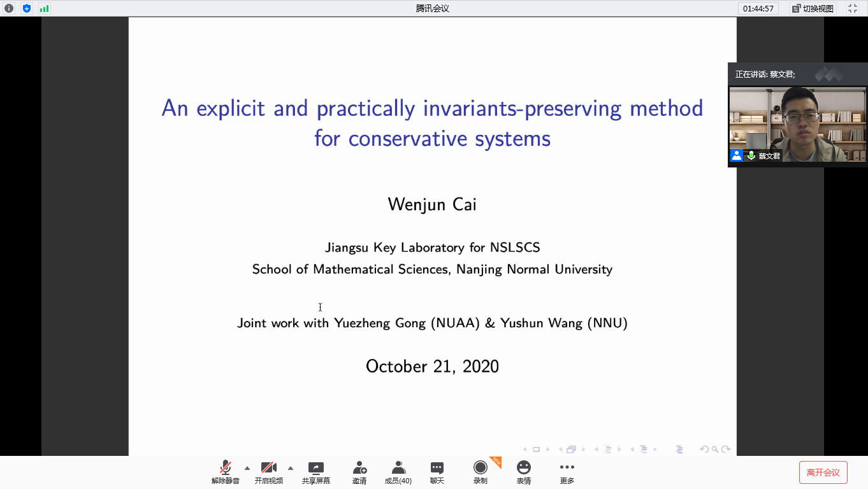The height and width of the screenshot is (489, 868).
Task: Unmute the microphone (解除静音)
Action: [225, 472]
